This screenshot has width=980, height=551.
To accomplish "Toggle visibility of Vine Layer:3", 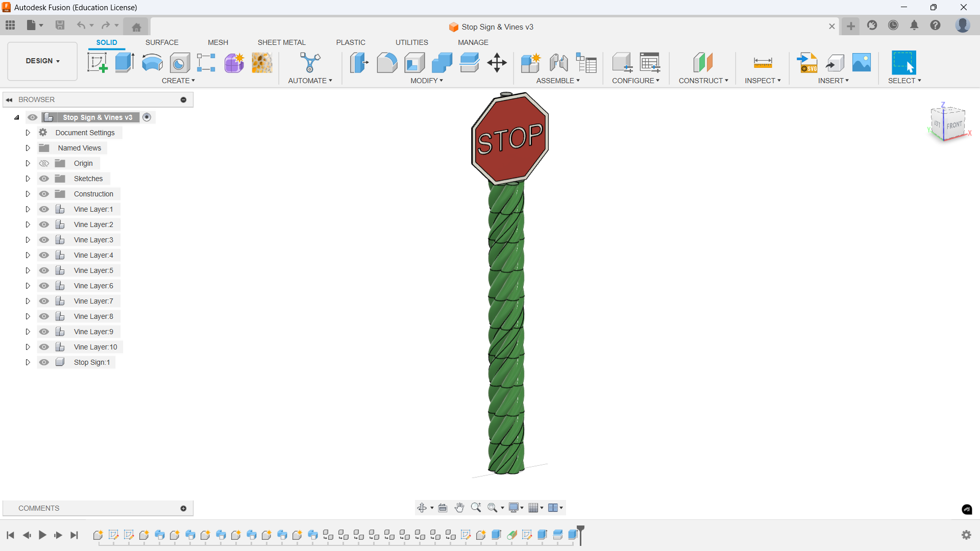I will click(x=44, y=240).
